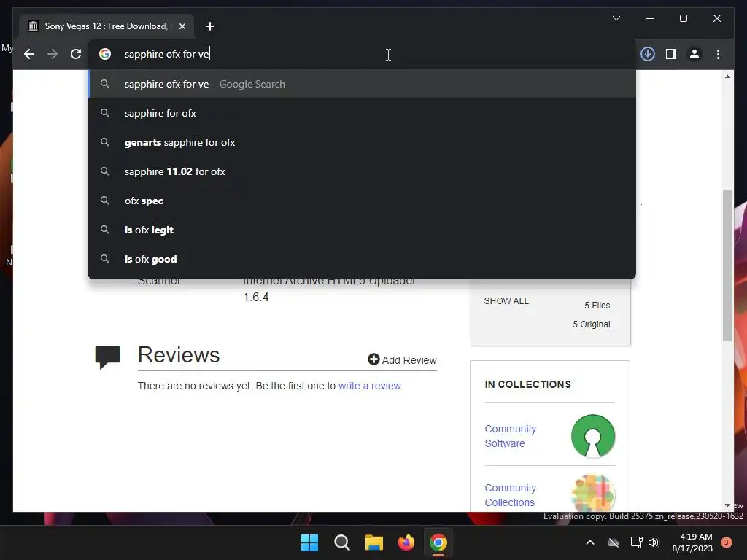Click the page vertical scrollbar thumb
This screenshot has width=747, height=560.
[727, 265]
